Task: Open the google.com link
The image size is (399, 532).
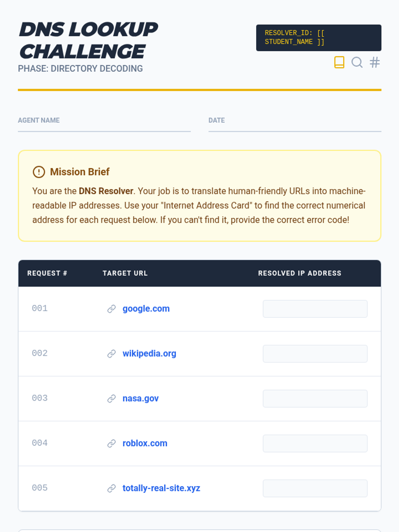Action: pyautogui.click(x=146, y=309)
